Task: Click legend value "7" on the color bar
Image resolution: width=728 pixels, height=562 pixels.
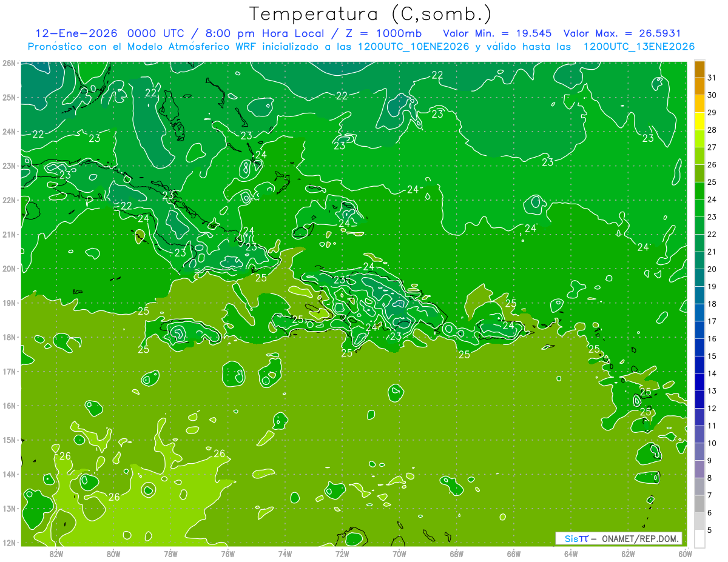Action: [710, 495]
